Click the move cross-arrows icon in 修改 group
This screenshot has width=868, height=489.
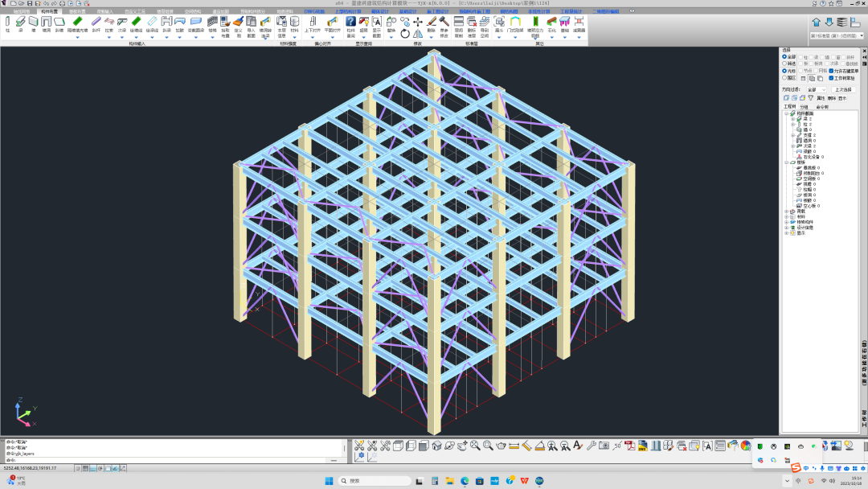(x=418, y=22)
